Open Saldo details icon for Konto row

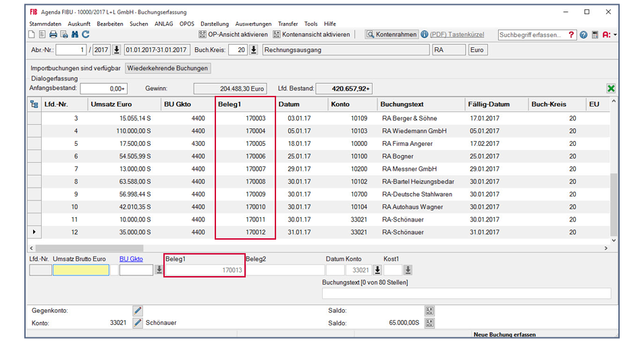(x=429, y=323)
